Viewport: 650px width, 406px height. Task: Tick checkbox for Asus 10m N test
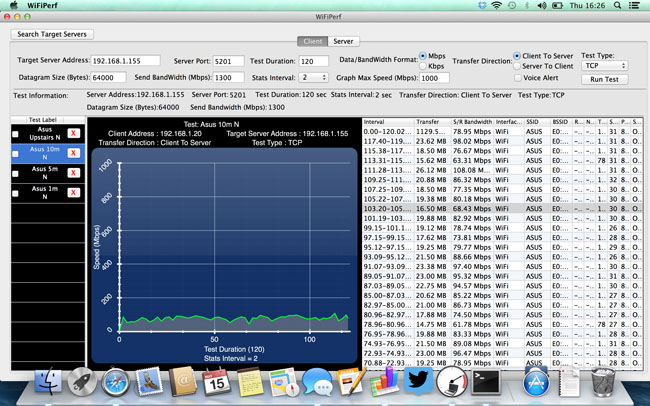(x=15, y=154)
